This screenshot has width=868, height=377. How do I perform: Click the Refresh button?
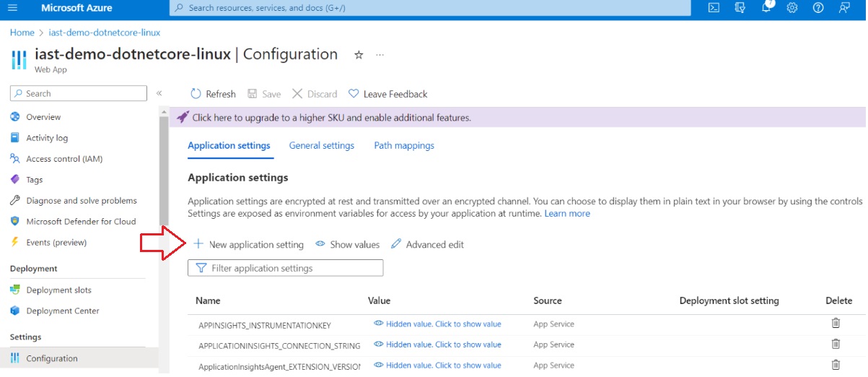(x=213, y=94)
